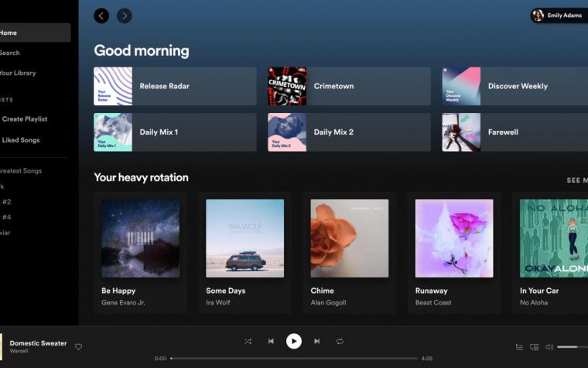Click Create Playlist
This screenshot has width=588, height=368.
point(25,119)
